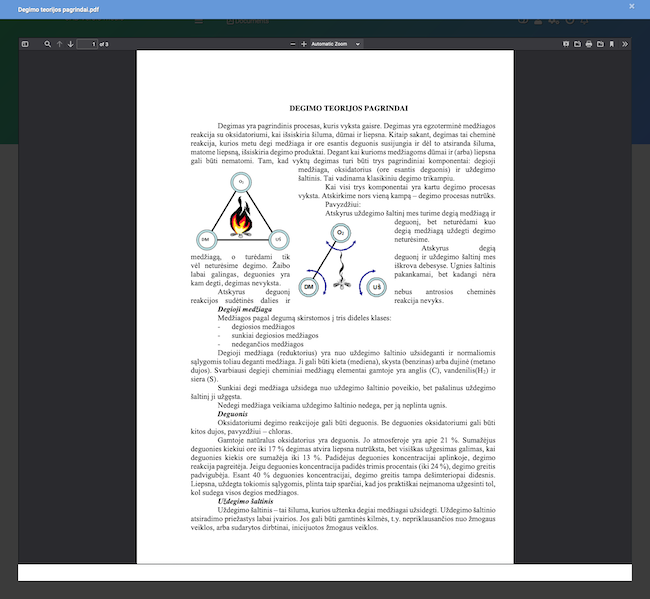Go to previous page with up arrow

point(59,44)
